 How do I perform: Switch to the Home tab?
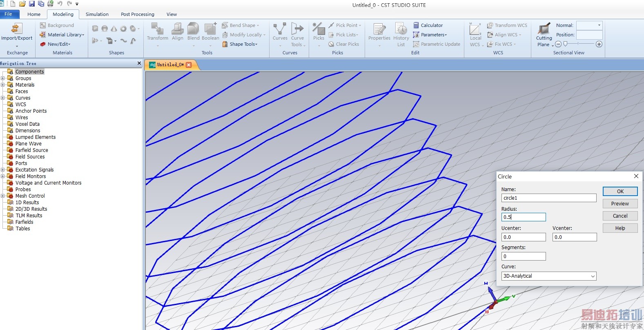[34, 14]
